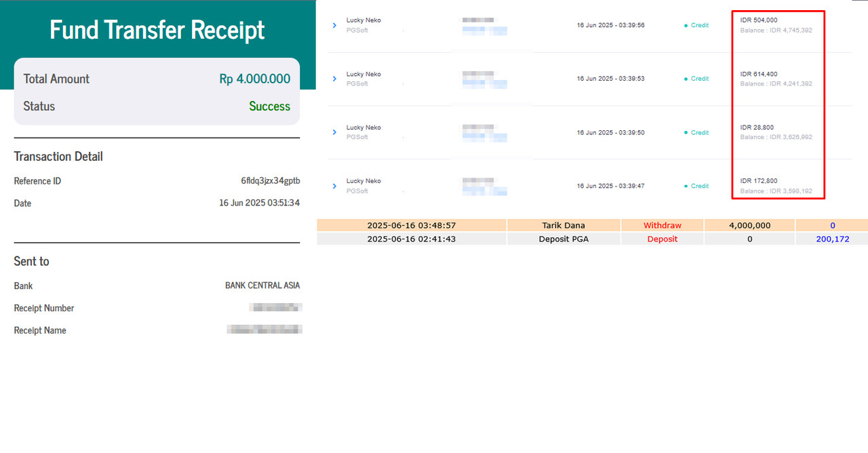Click timestamp 16 Jun 2025 - 03:39:47
Image resolution: width=868 pixels, height=453 pixels.
[610, 186]
